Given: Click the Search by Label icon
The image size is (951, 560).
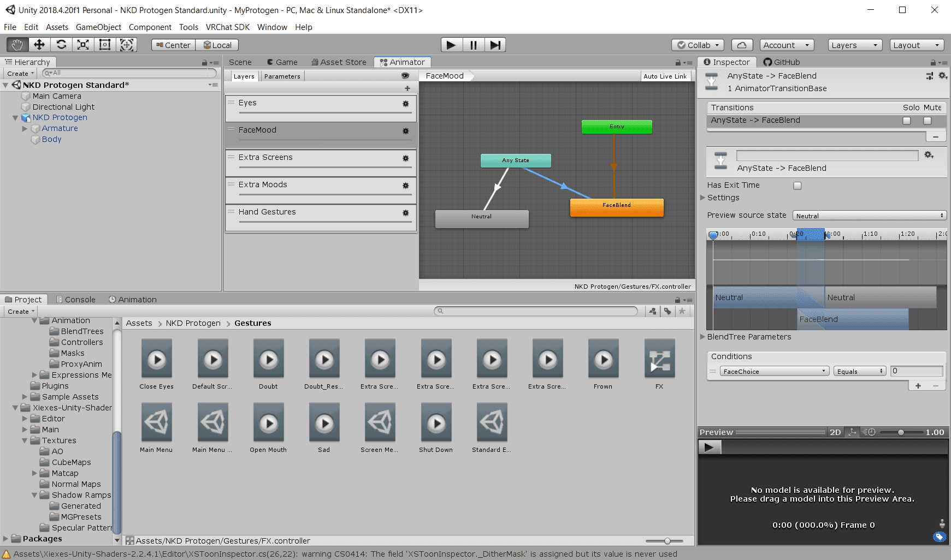Looking at the screenshot, I should click(x=667, y=311).
